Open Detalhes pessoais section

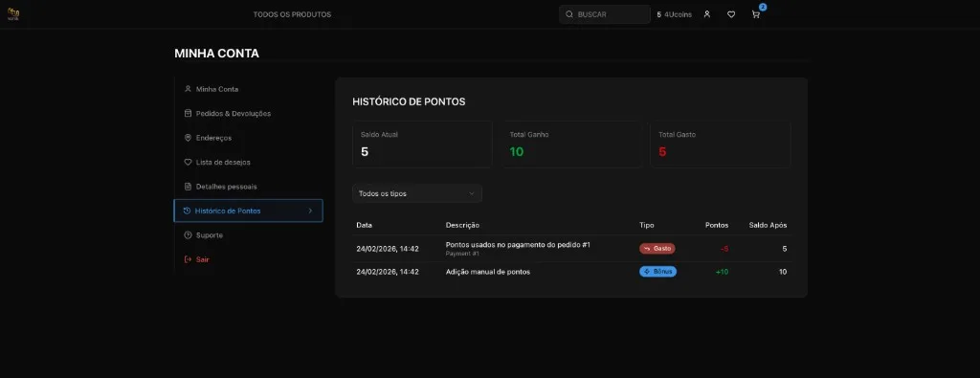[x=248, y=187]
